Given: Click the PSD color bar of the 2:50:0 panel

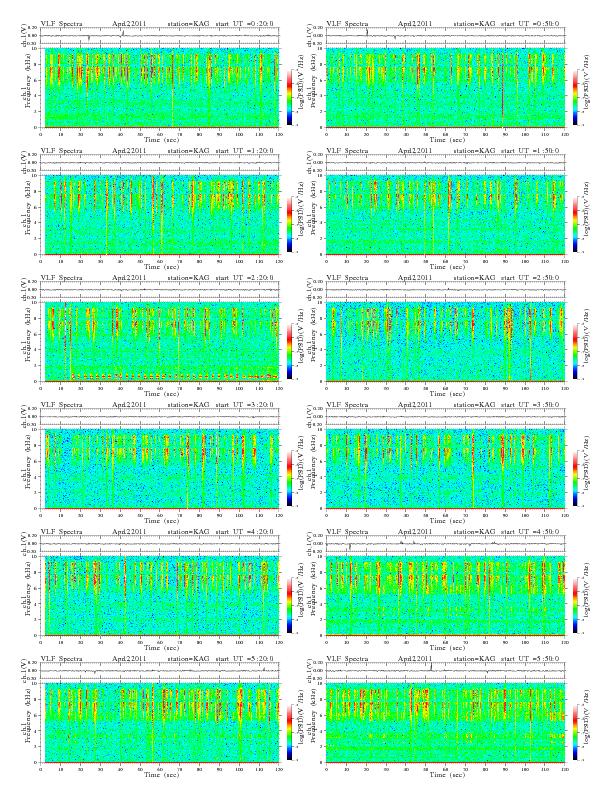Looking at the screenshot, I should point(576,351).
